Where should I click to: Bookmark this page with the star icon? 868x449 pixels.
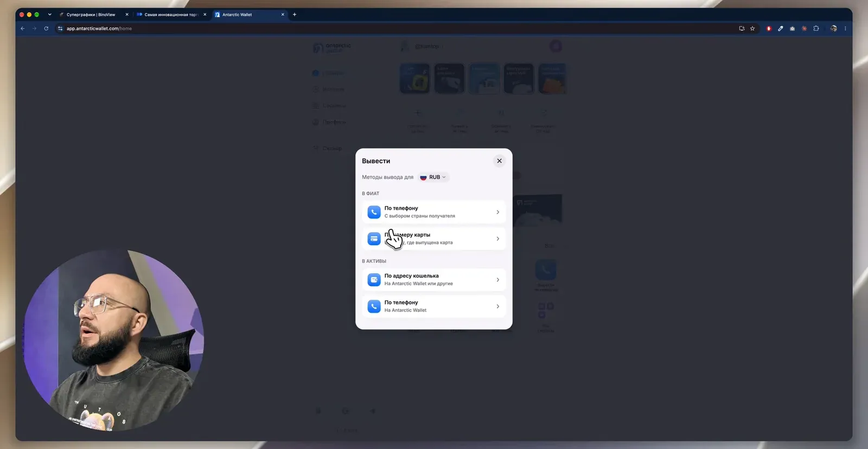[752, 29]
